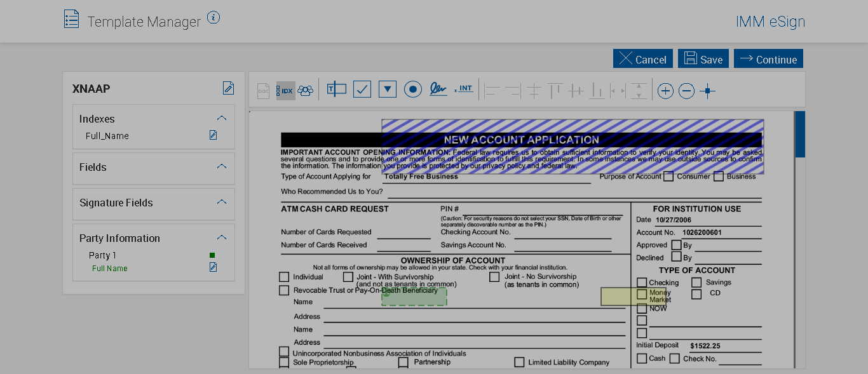Collapse the Fields section chevron
The width and height of the screenshot is (868, 374).
[222, 166]
